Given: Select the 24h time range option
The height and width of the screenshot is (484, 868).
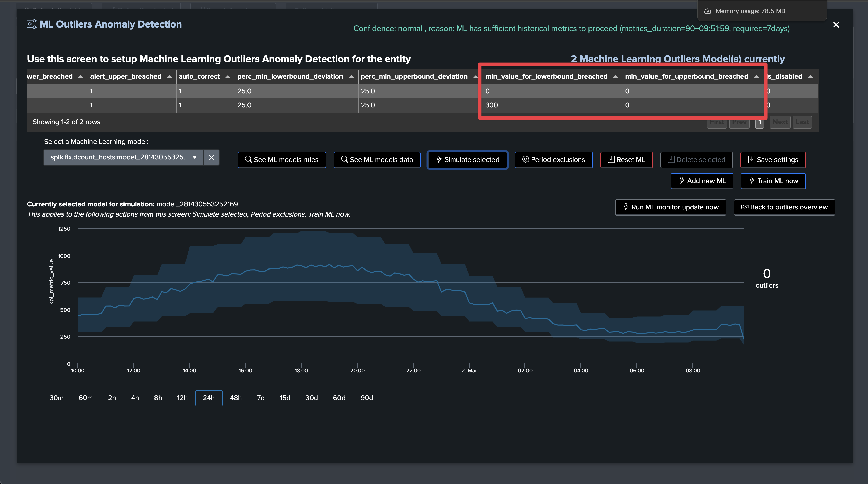Looking at the screenshot, I should [x=209, y=398].
